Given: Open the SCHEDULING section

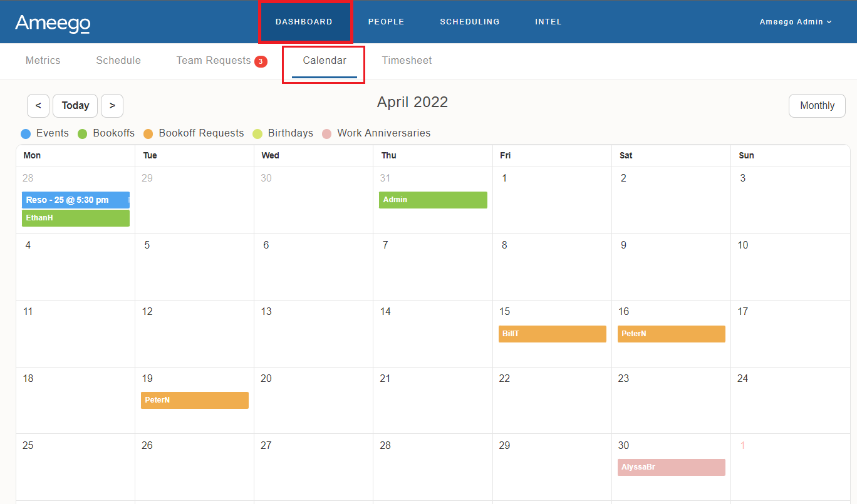Looking at the screenshot, I should (x=469, y=21).
